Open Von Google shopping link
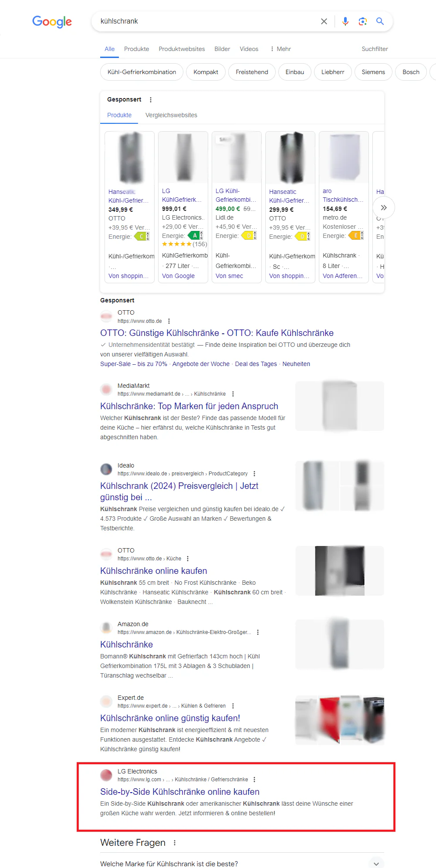The width and height of the screenshot is (436, 868). tap(178, 276)
